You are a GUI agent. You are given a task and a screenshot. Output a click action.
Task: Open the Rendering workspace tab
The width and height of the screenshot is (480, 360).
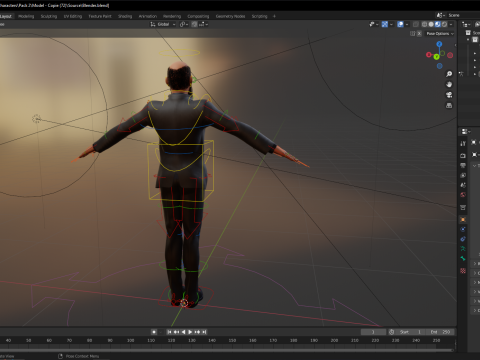click(172, 16)
